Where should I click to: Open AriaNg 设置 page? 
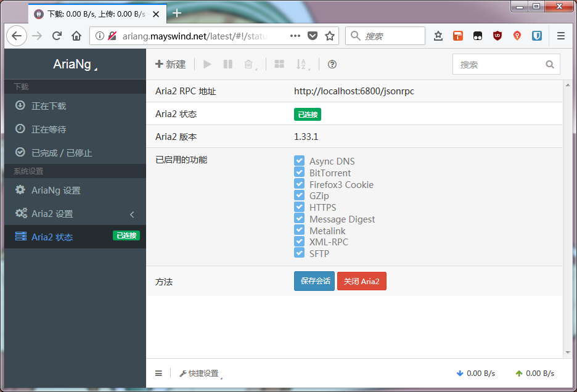click(x=75, y=190)
